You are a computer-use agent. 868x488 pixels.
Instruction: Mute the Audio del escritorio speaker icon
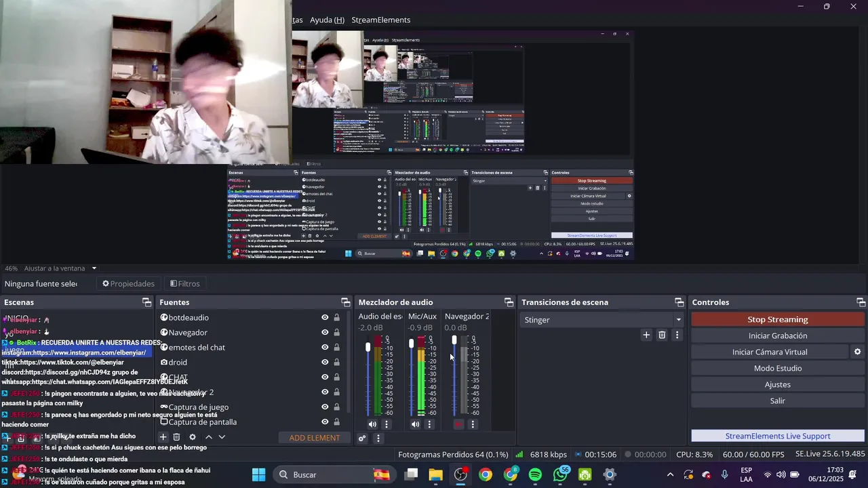click(372, 424)
